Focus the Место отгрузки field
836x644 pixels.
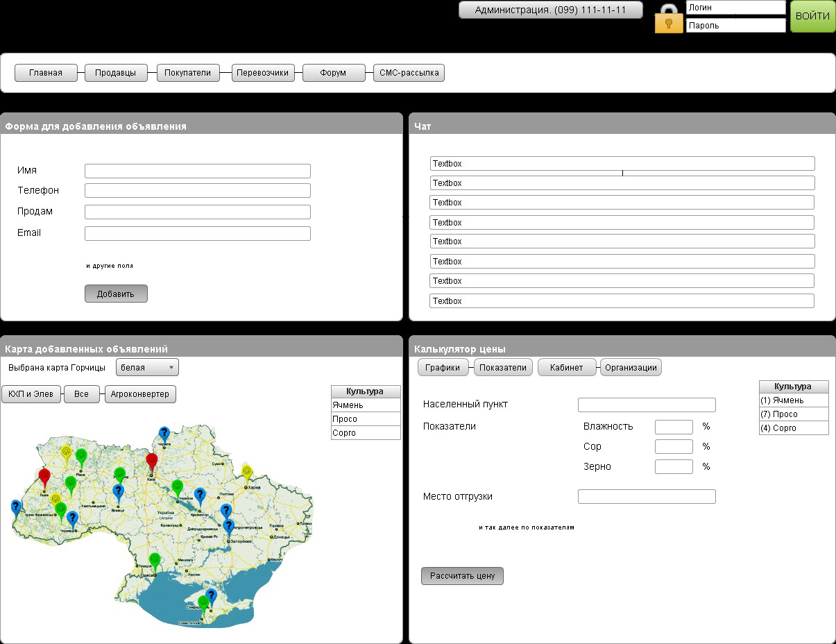647,497
